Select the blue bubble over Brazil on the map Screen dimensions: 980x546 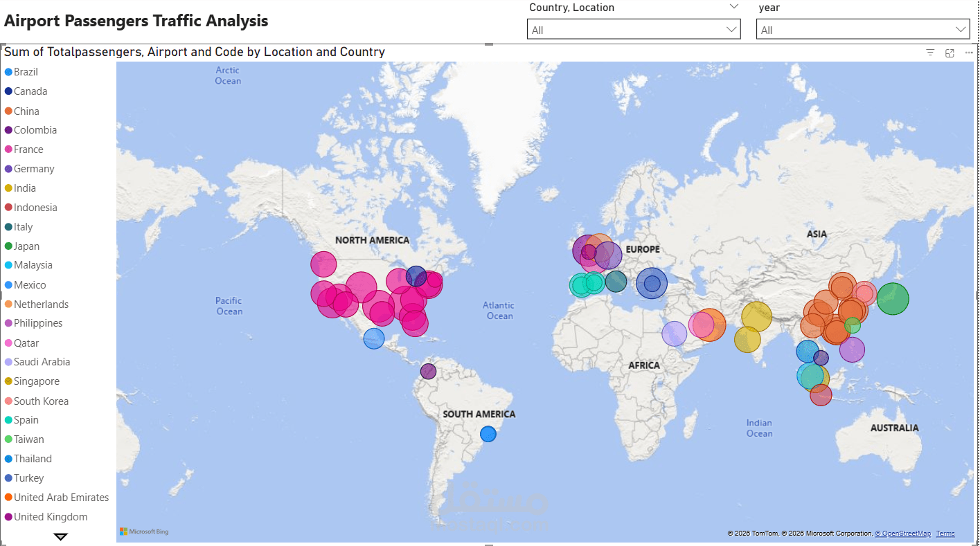click(x=488, y=434)
